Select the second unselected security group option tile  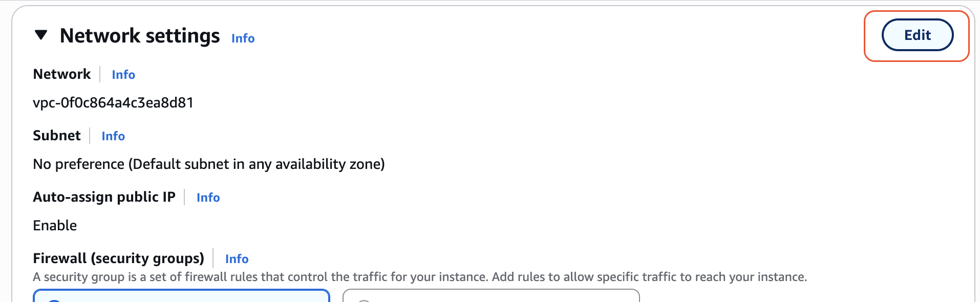(x=491, y=296)
